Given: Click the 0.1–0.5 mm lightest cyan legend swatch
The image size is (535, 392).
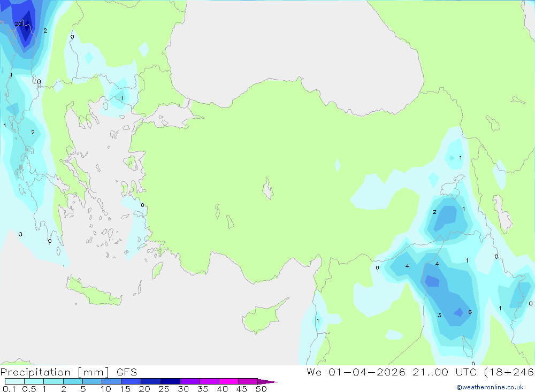Looking at the screenshot, I should point(14,381).
